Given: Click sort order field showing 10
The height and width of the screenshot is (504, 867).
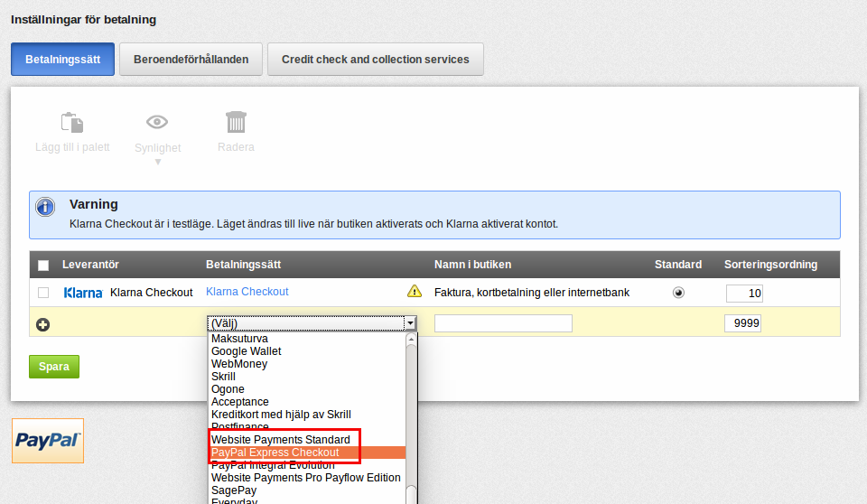Looking at the screenshot, I should coord(744,294).
